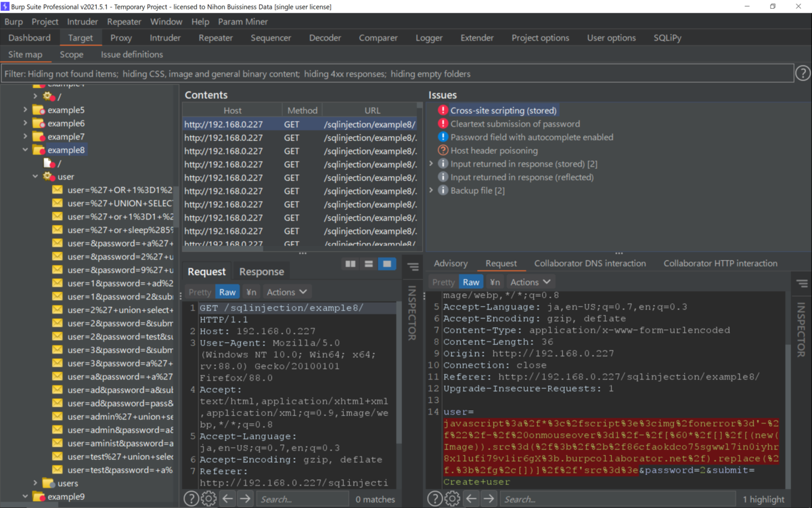Sort contents by Method column
Image resolution: width=812 pixels, height=508 pixels.
(x=302, y=110)
